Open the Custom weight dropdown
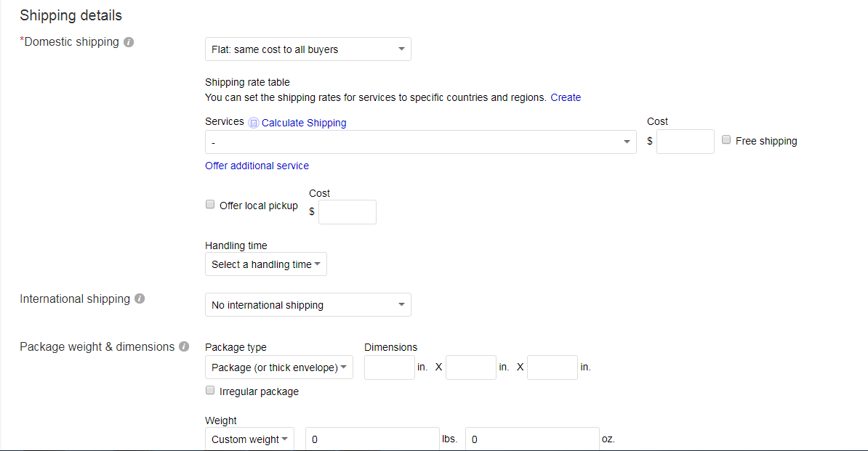 [x=249, y=439]
